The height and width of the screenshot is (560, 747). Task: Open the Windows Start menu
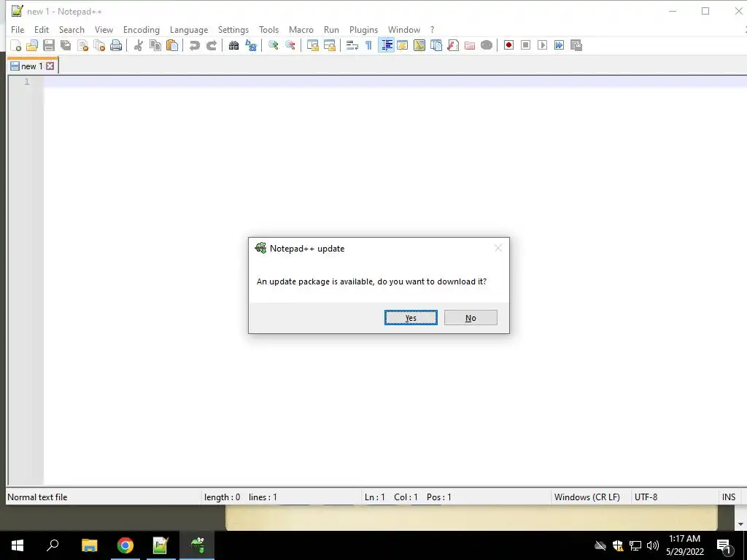tap(18, 545)
